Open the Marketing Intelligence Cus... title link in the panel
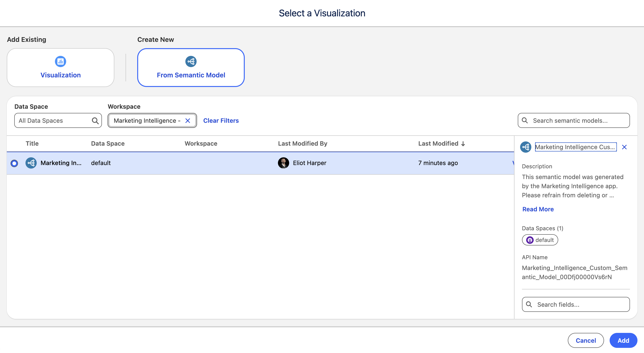Viewport: 644px width, 353px height. (576, 147)
